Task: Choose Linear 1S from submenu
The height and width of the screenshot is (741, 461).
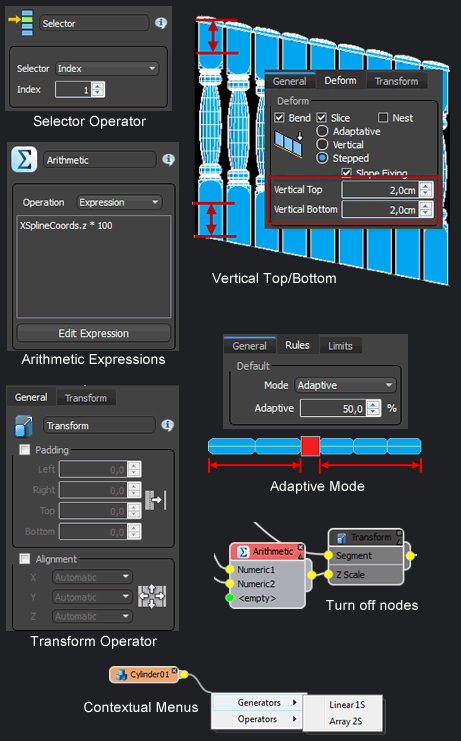Action: (x=347, y=705)
